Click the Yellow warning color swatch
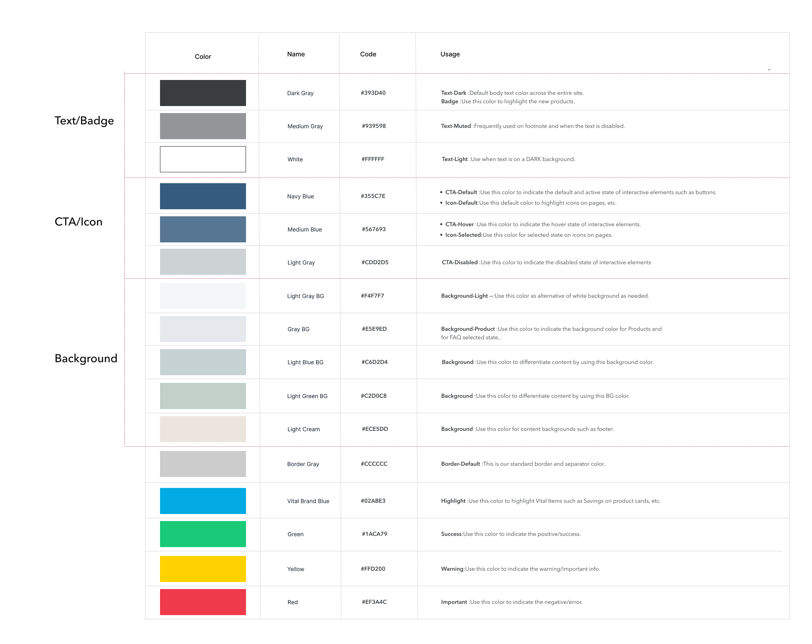 (x=203, y=568)
